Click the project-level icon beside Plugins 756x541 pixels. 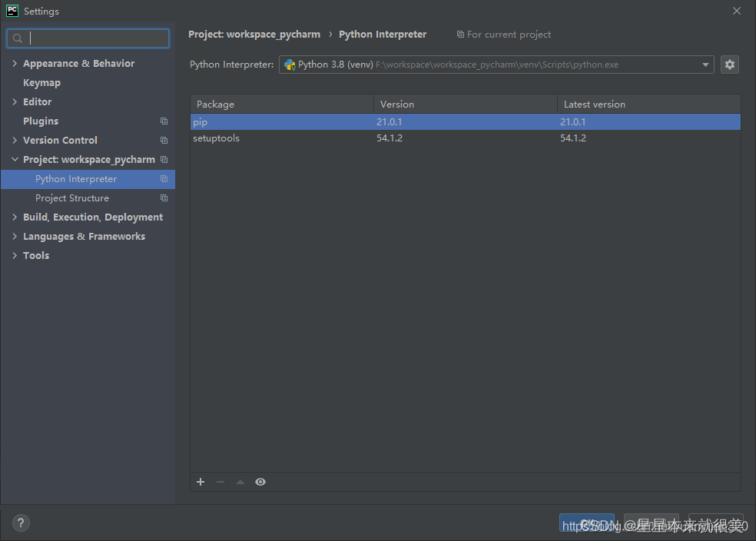coord(164,121)
